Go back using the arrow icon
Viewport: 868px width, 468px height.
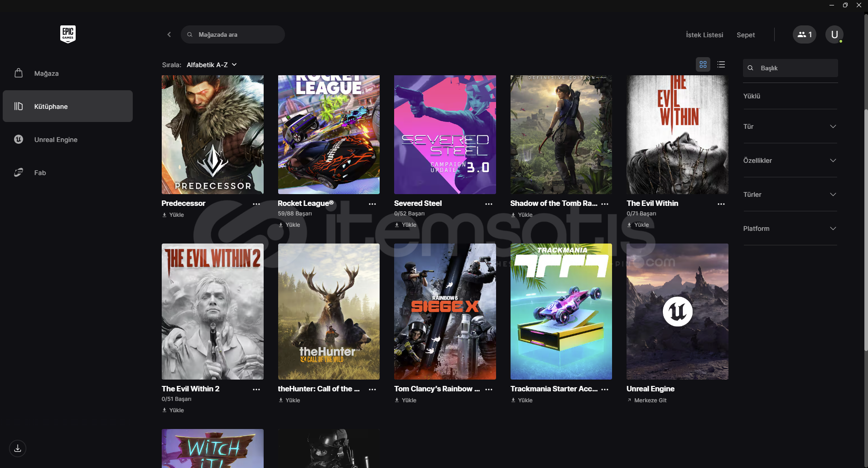pyautogui.click(x=169, y=34)
